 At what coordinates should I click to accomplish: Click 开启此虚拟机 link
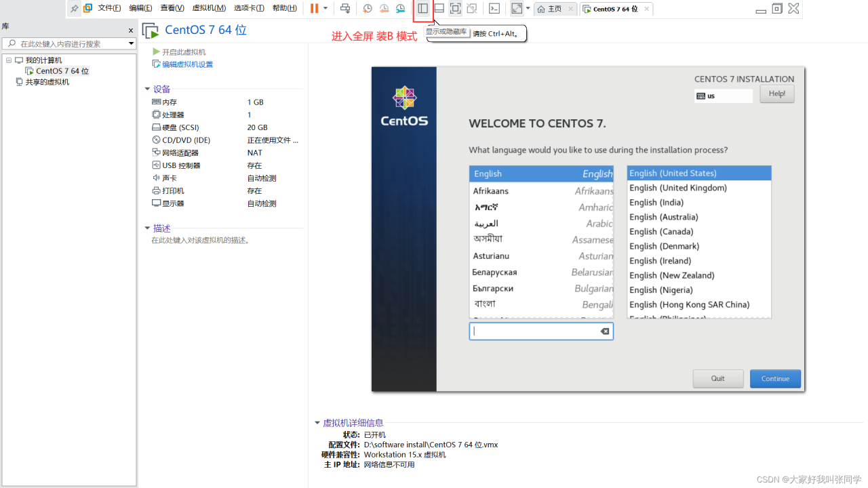pyautogui.click(x=184, y=52)
